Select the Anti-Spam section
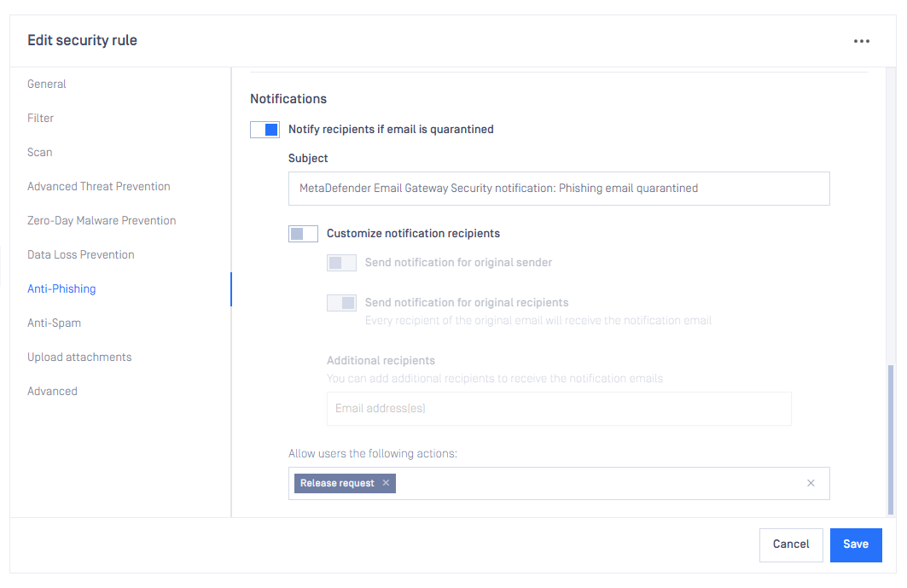 (x=55, y=323)
